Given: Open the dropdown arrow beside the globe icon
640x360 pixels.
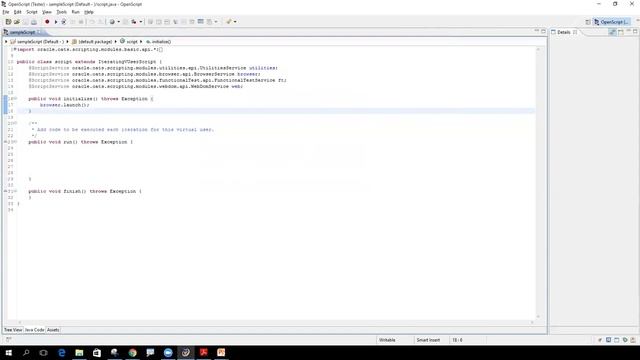Looking at the screenshot, I should click(118, 22).
